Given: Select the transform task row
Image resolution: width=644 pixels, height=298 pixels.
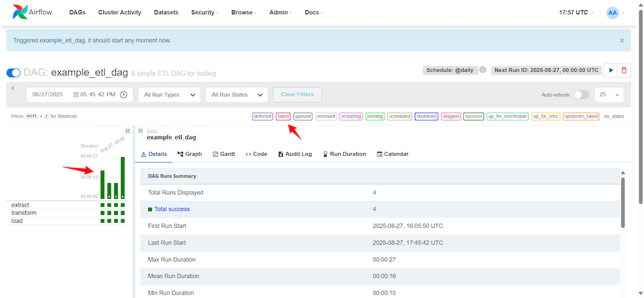Looking at the screenshot, I should click(68, 213).
